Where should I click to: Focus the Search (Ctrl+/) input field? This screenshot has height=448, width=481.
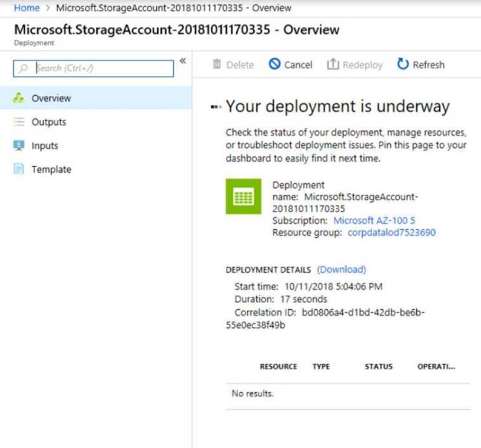pos(93,68)
